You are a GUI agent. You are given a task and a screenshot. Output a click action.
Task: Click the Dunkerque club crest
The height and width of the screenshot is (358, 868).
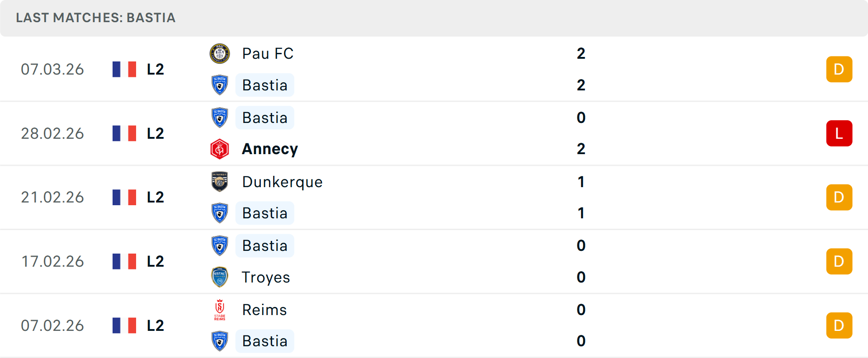click(x=220, y=182)
